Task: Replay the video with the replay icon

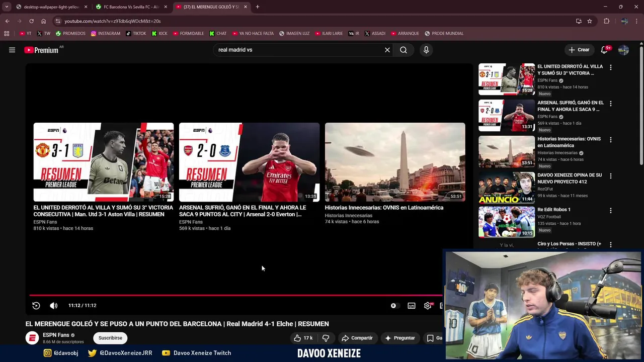Action: 36,305
